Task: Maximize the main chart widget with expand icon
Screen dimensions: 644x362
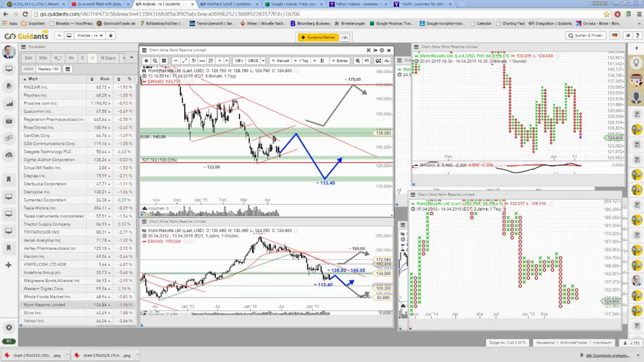Action: [x=368, y=50]
